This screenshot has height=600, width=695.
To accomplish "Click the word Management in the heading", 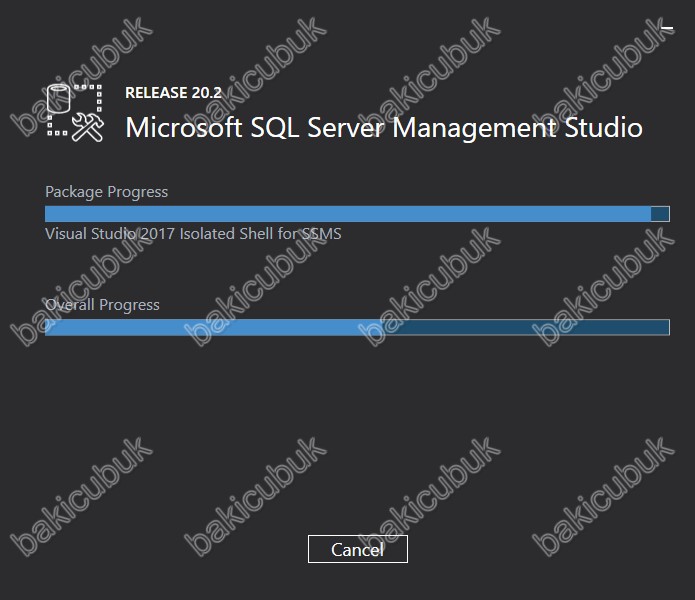I will [474, 129].
